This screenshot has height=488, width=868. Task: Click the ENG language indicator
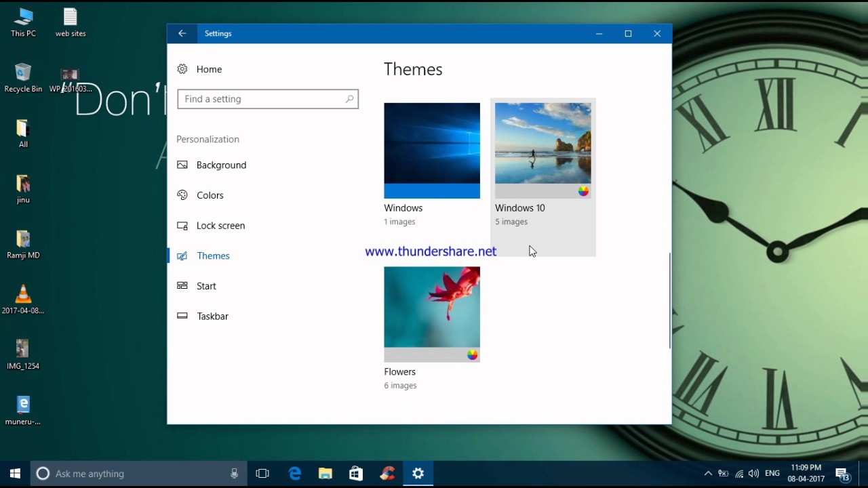click(772, 473)
